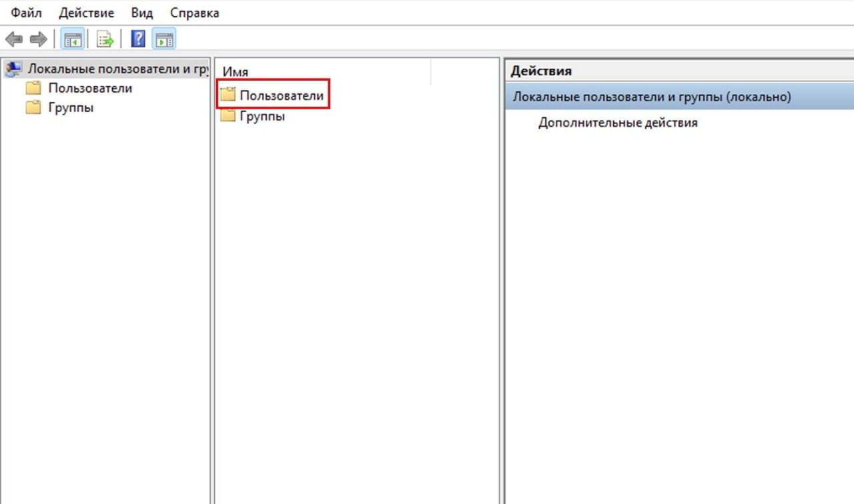Click empty space in the center list
The image size is (854, 504).
pos(356,300)
